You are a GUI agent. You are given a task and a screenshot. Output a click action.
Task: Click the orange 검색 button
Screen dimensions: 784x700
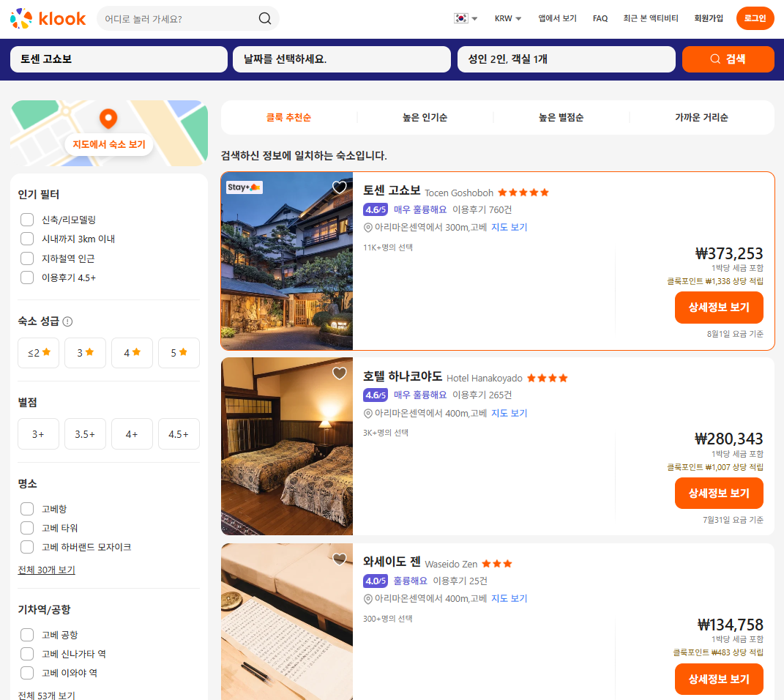click(728, 59)
